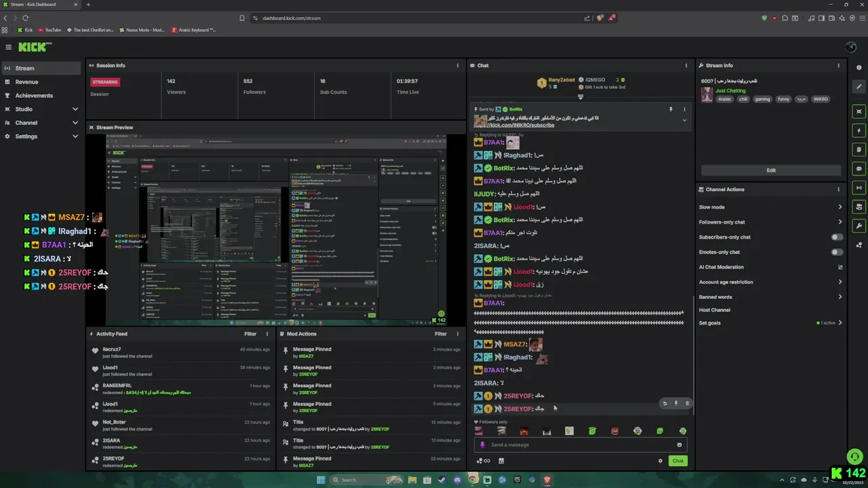Open a new browser tab
Screen dimensions: 868x488
(x=87, y=5)
